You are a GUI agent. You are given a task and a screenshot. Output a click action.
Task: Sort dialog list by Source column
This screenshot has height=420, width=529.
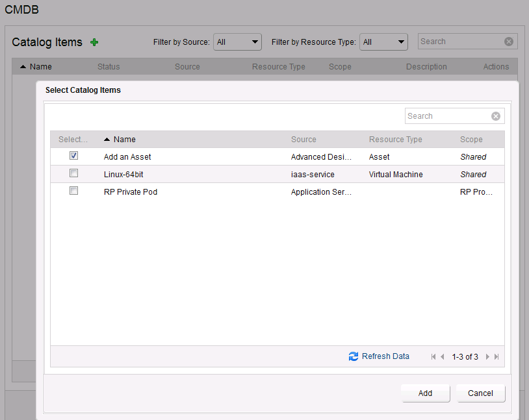303,139
